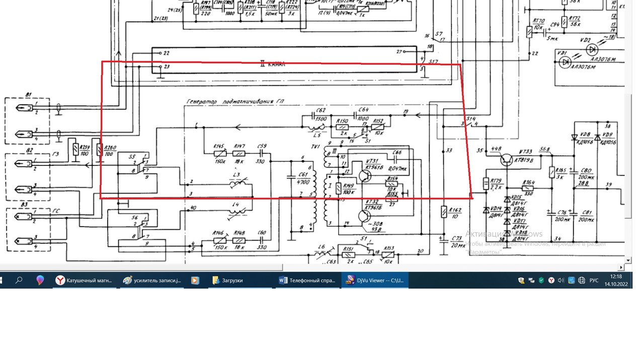Screen dimensions: 644x362
Task: Open the Paint window 'усилитель записи.j...'
Action: 152,281
